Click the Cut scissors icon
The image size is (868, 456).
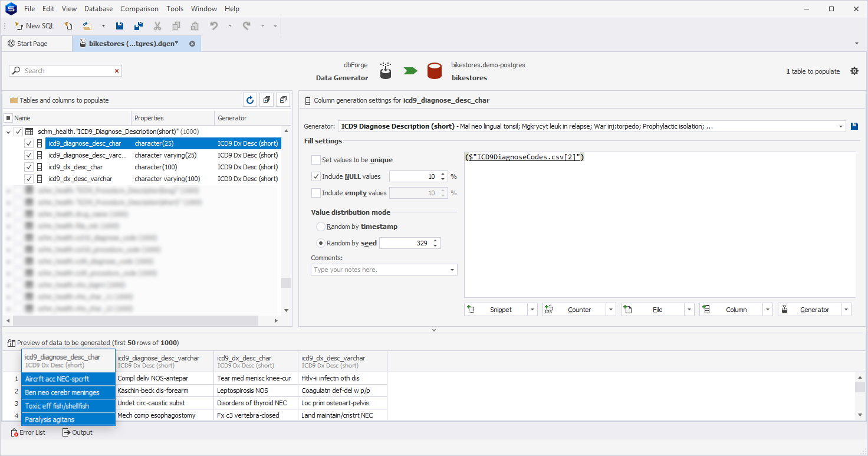tap(157, 26)
